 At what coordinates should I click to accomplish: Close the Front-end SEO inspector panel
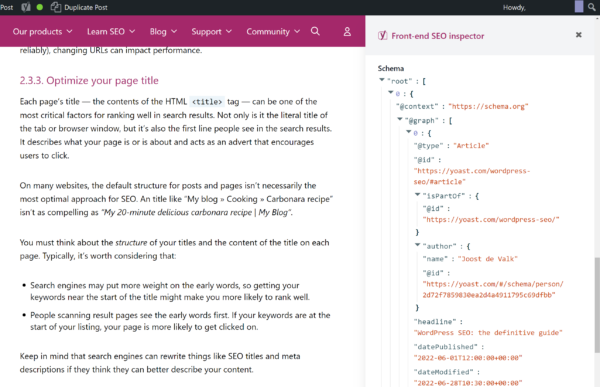coord(579,35)
